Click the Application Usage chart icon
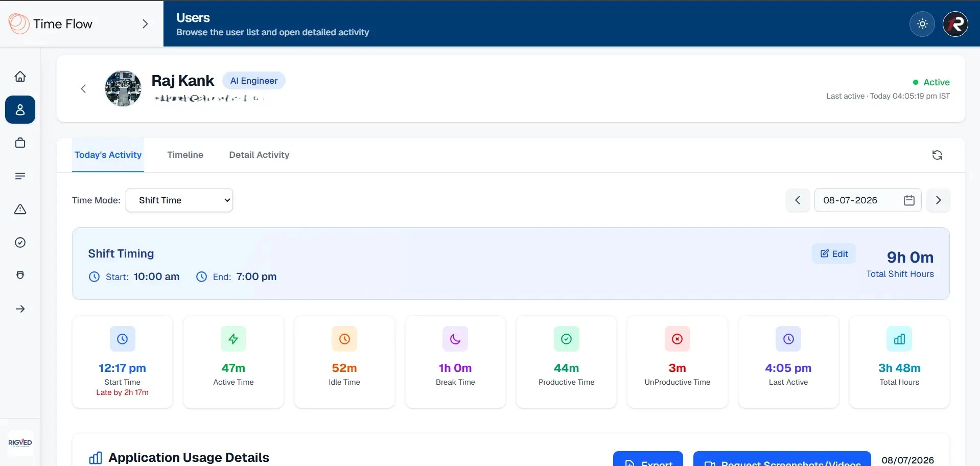Image resolution: width=980 pixels, height=466 pixels. coord(96,458)
